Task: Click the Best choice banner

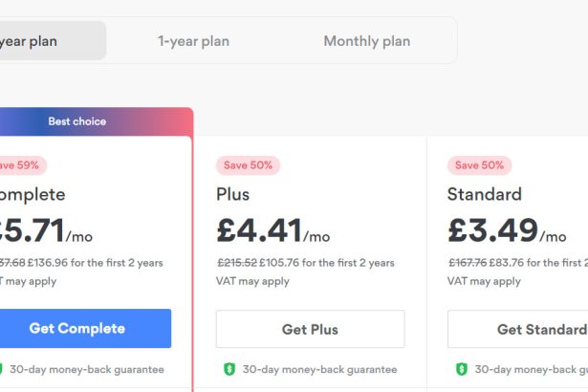Action: click(77, 121)
